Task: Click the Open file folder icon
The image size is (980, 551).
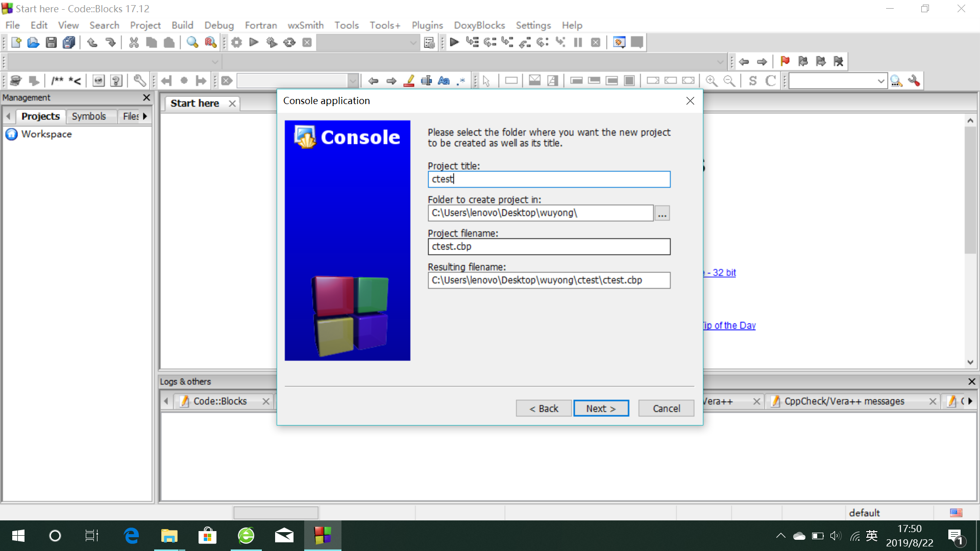Action: 33,42
